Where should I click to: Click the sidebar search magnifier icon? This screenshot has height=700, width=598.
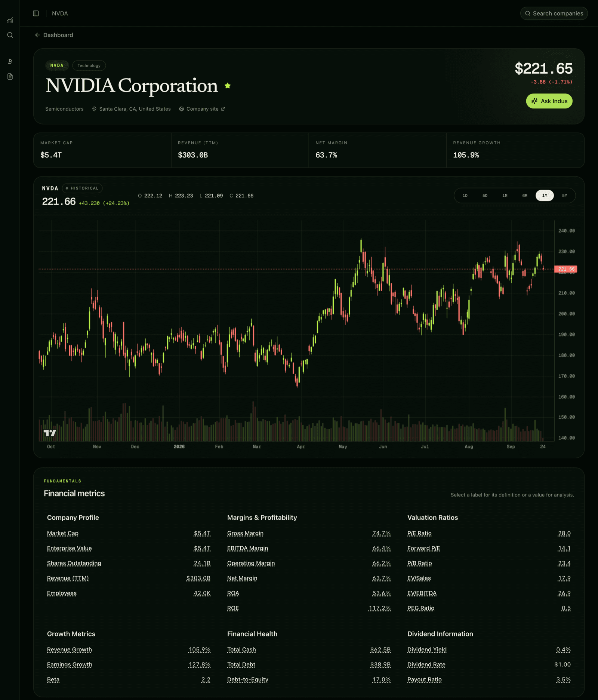click(x=10, y=35)
